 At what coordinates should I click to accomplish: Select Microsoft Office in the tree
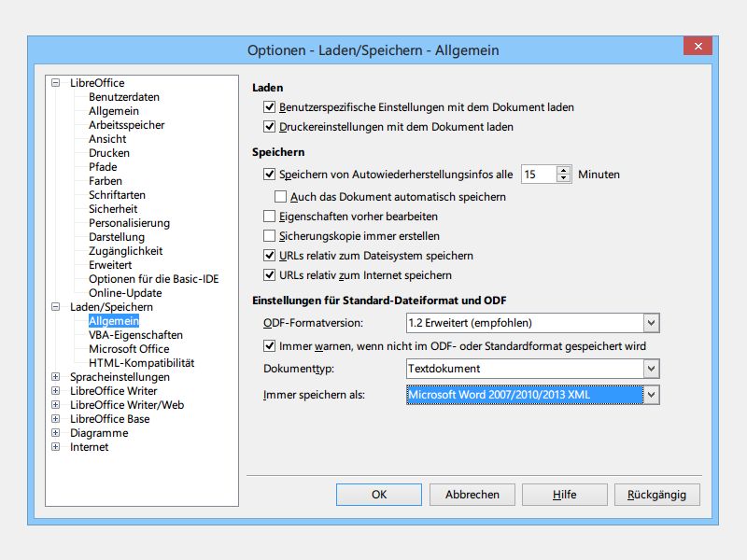pyautogui.click(x=129, y=349)
